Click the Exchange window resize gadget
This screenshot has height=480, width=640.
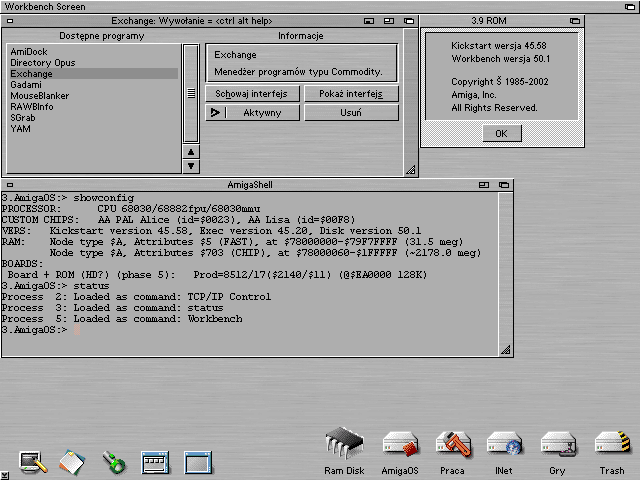pyautogui.click(x=410, y=169)
